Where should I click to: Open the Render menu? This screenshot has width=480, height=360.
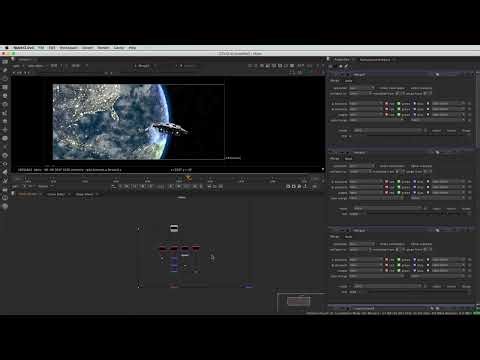[x=103, y=48]
